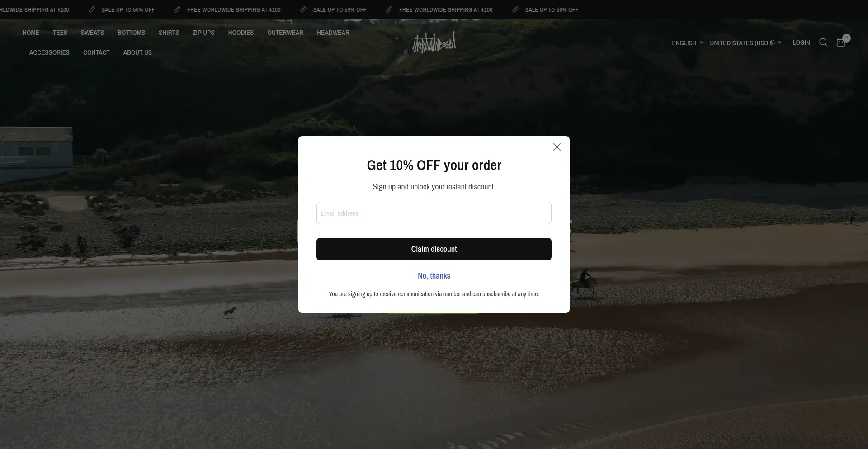Go to the Home menu item
This screenshot has height=449, width=868.
tap(31, 33)
